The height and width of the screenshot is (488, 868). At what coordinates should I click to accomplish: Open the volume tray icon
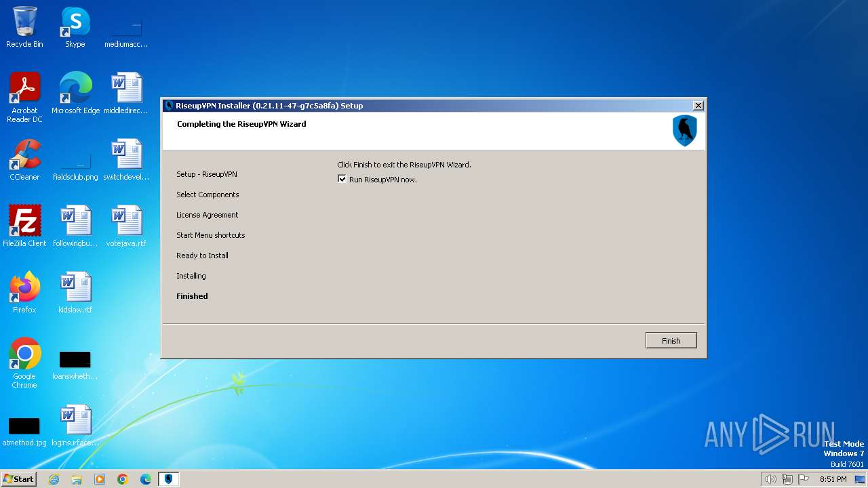click(770, 479)
